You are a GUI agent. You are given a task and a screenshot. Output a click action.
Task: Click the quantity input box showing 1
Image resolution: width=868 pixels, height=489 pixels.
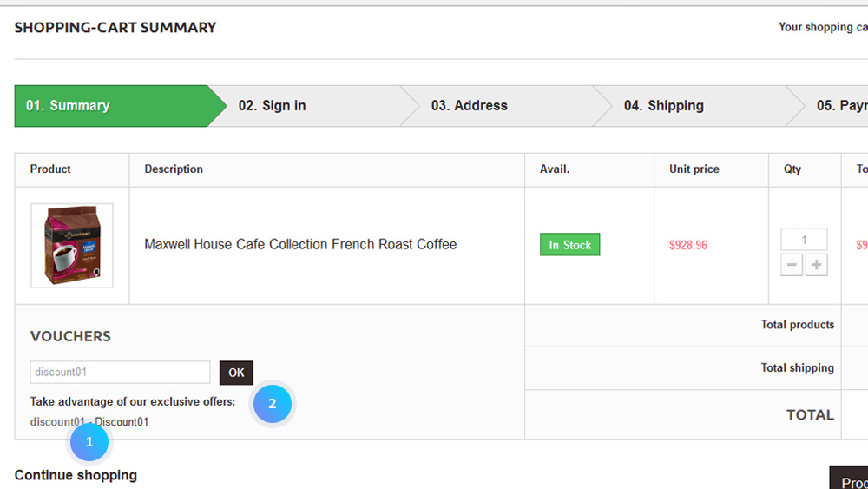[804, 239]
